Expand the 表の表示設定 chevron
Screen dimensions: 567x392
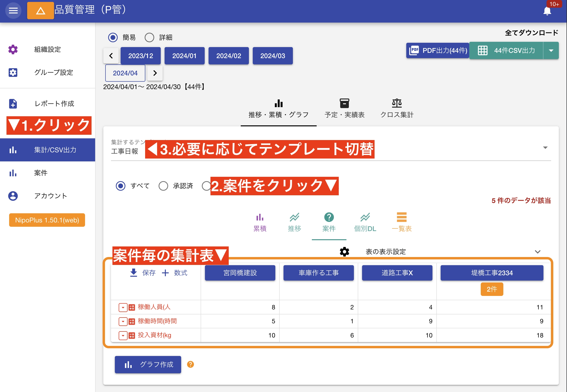tap(538, 251)
